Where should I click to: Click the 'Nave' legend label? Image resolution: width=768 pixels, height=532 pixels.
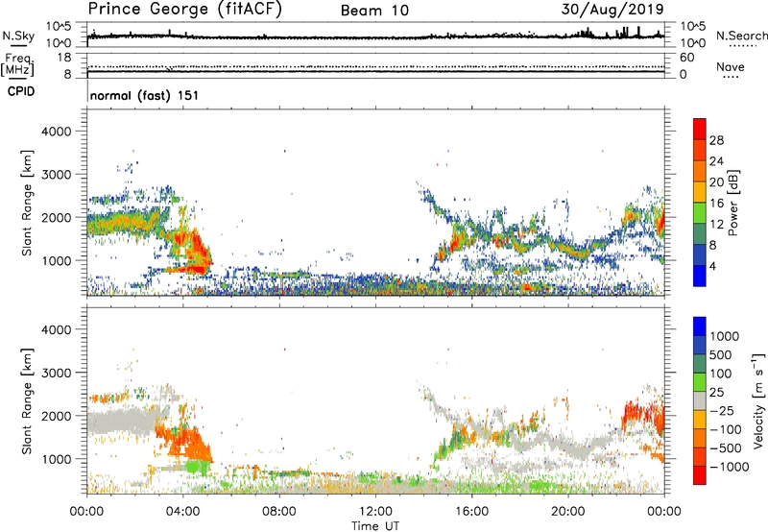coord(730,67)
